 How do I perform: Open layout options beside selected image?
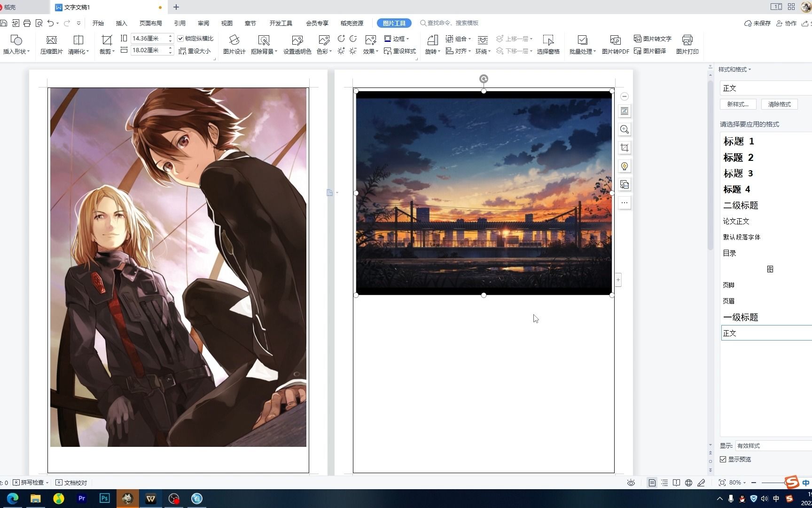(625, 111)
